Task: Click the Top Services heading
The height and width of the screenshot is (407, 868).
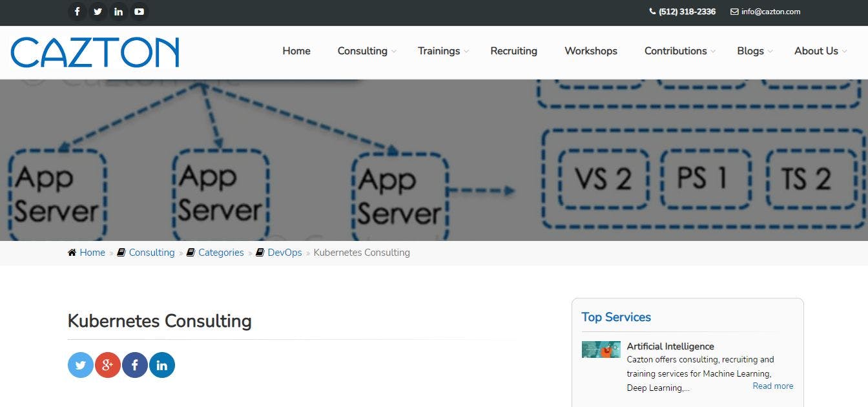Action: click(x=616, y=317)
